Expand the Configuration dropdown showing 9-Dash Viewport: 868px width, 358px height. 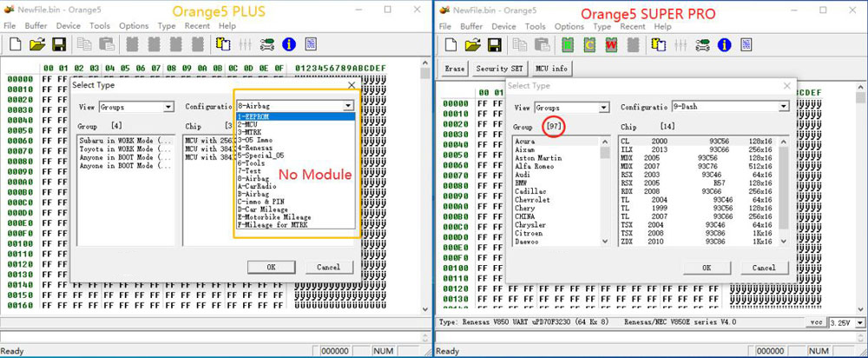[x=783, y=107]
